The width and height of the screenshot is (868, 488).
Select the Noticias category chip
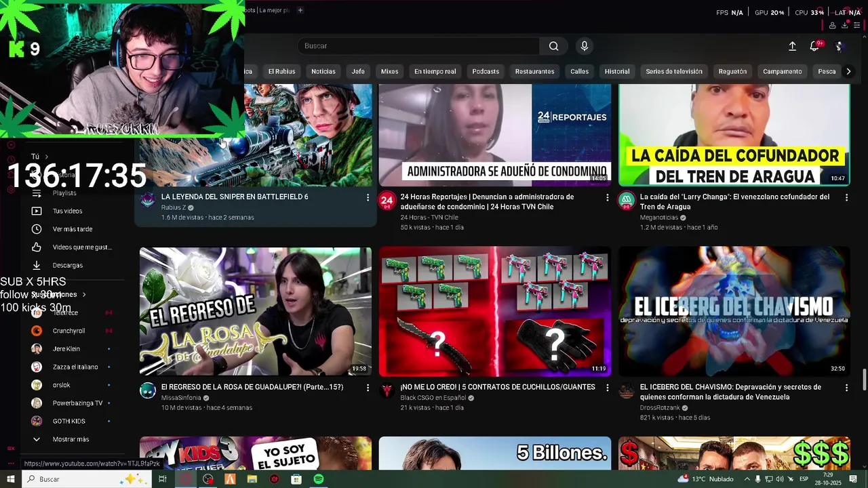(323, 71)
